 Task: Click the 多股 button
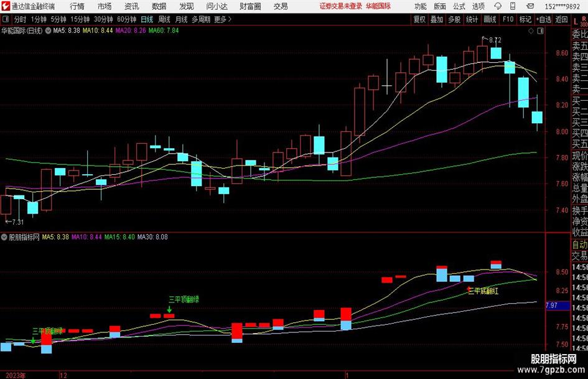[454, 19]
